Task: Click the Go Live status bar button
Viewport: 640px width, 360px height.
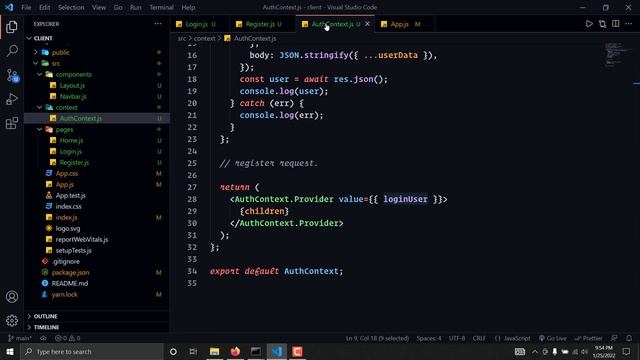Action: pyautogui.click(x=552, y=338)
